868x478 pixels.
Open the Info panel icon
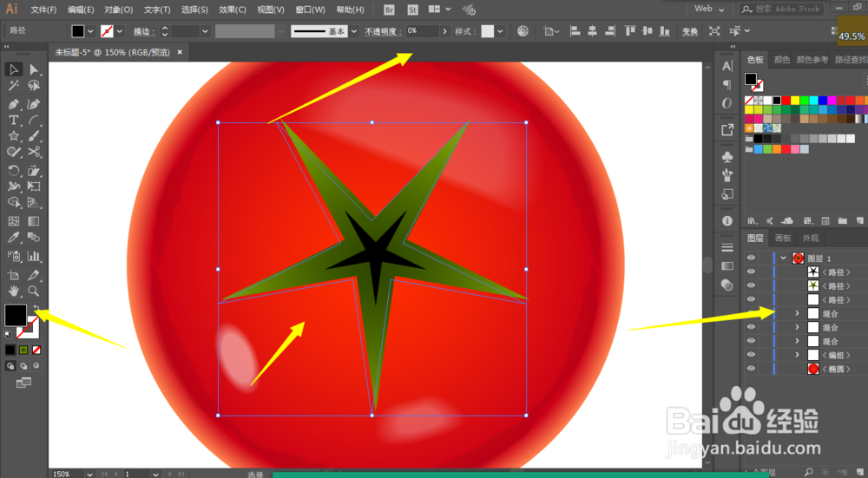click(x=727, y=220)
